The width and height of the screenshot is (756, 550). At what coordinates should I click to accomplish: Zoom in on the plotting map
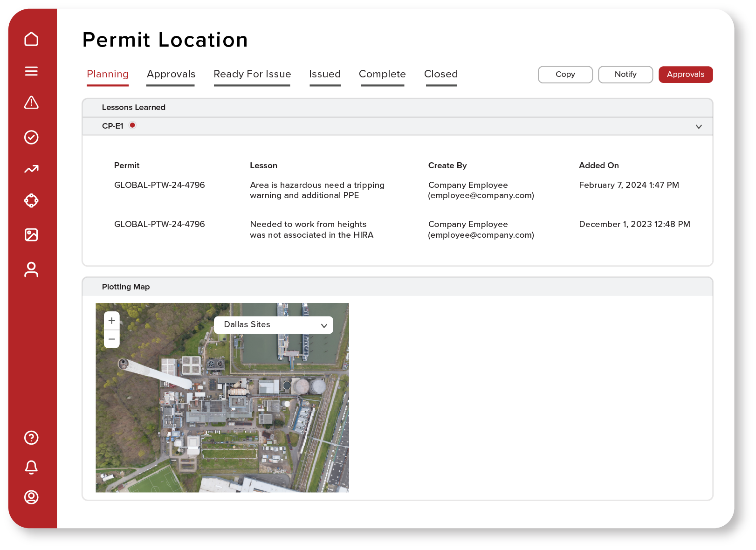click(111, 320)
